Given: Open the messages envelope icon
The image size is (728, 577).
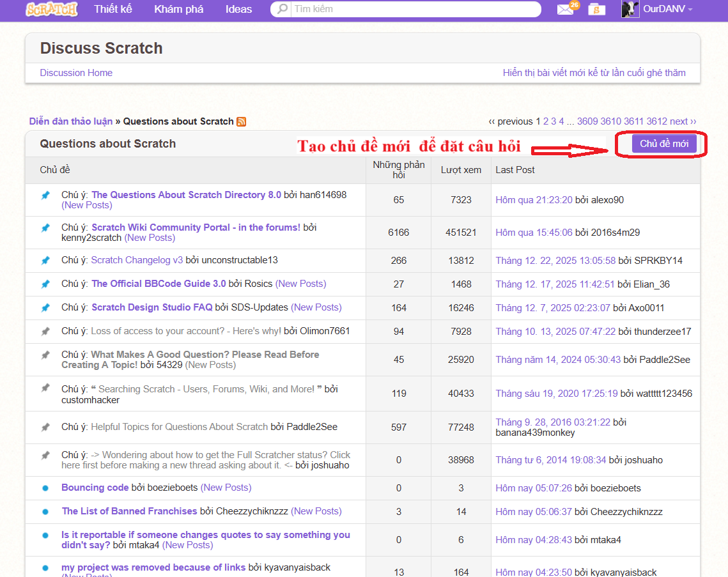Looking at the screenshot, I should (565, 10).
